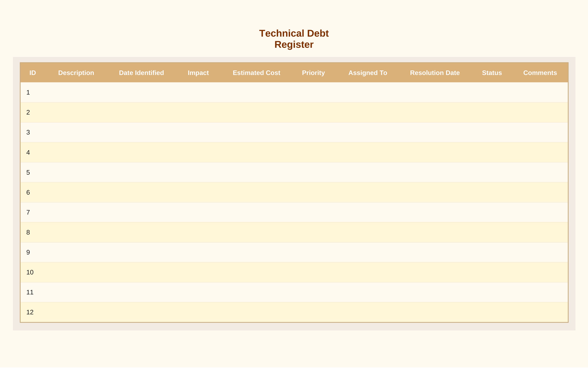This screenshot has height=368, width=588.
Task: Select the Comments column header
Action: coord(540,73)
